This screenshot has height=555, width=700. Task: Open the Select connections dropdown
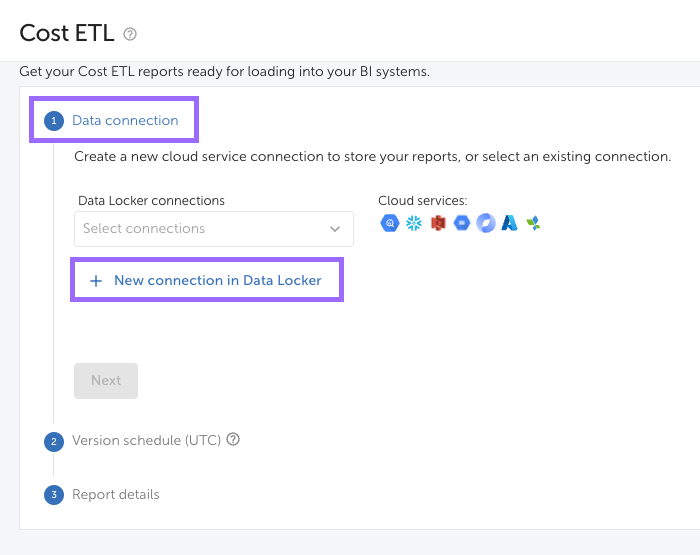pyautogui.click(x=200, y=229)
